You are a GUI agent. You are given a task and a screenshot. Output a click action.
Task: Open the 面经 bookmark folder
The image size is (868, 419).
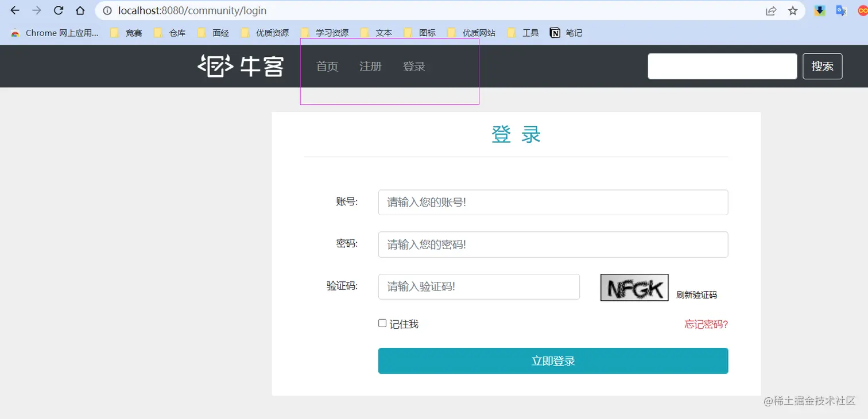(x=214, y=33)
